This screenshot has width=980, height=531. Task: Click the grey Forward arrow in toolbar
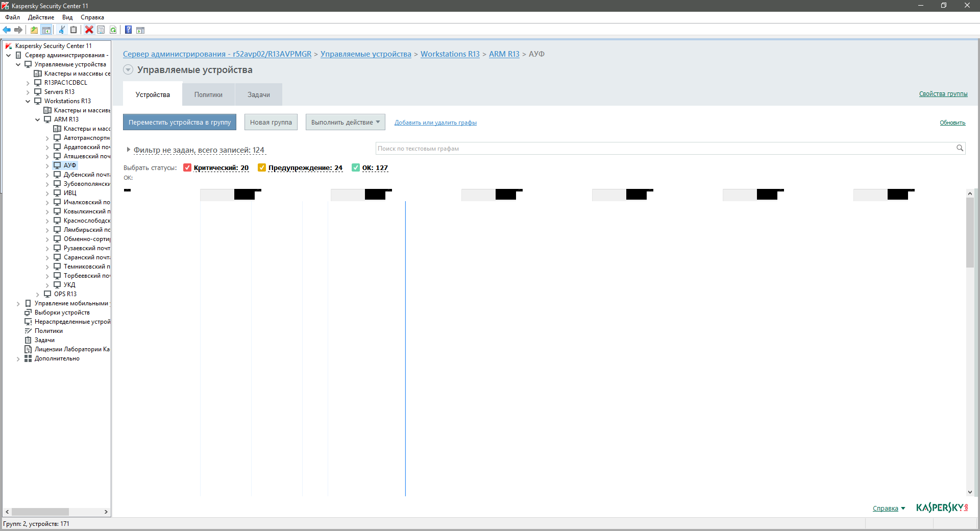point(18,30)
